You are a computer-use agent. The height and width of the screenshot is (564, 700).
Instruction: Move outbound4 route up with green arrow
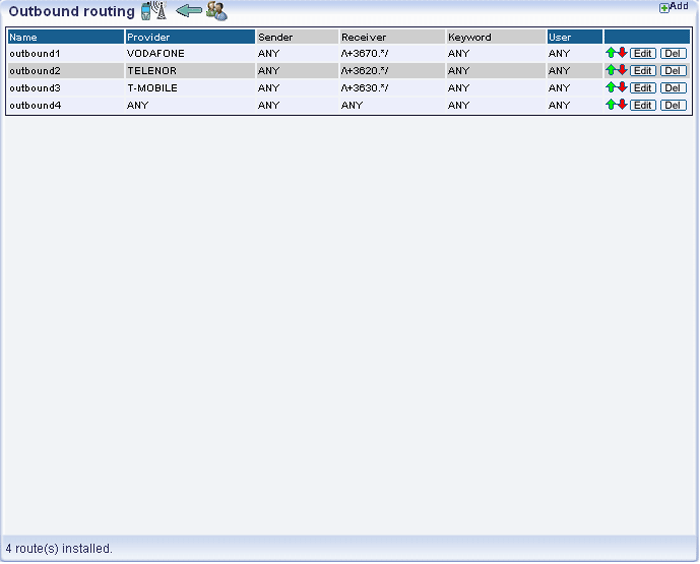(x=610, y=105)
